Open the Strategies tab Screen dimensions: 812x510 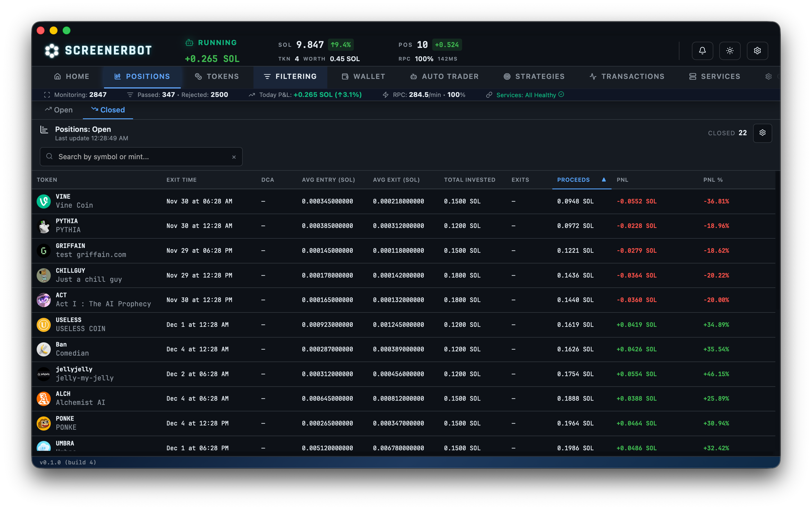click(534, 77)
